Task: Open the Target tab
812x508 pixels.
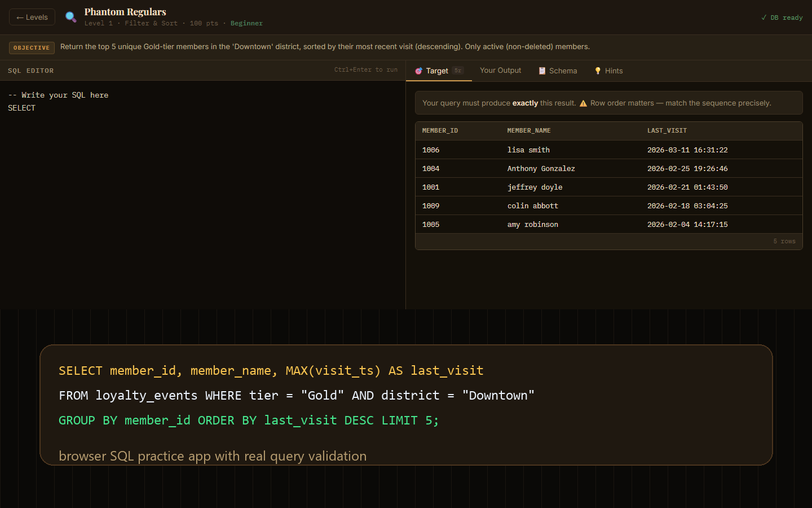Action: click(x=439, y=71)
